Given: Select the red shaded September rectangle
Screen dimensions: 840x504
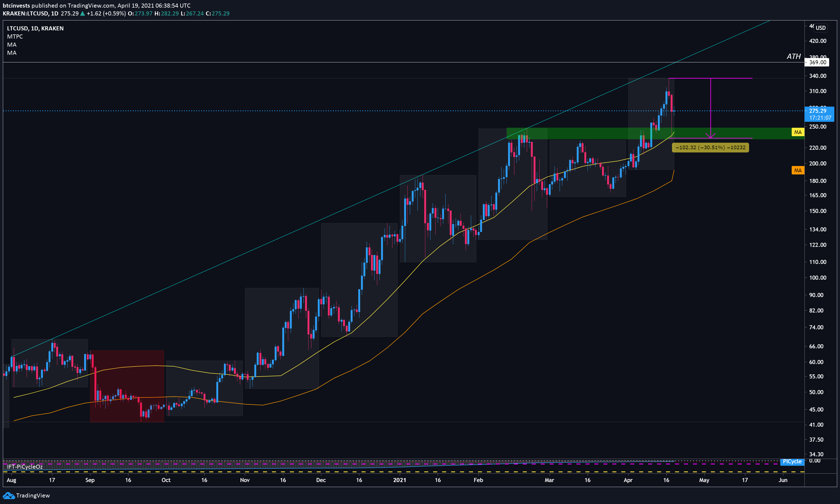Looking at the screenshot, I should pyautogui.click(x=127, y=386).
